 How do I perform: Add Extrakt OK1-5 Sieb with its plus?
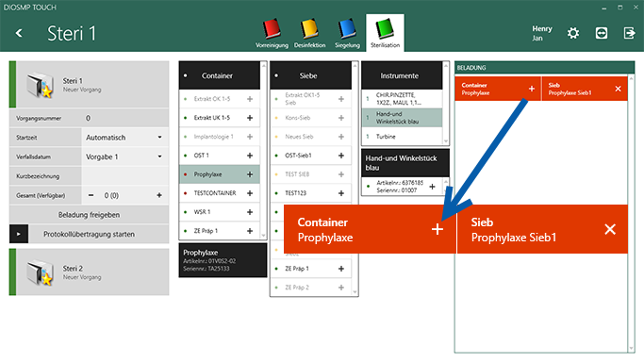point(341,99)
